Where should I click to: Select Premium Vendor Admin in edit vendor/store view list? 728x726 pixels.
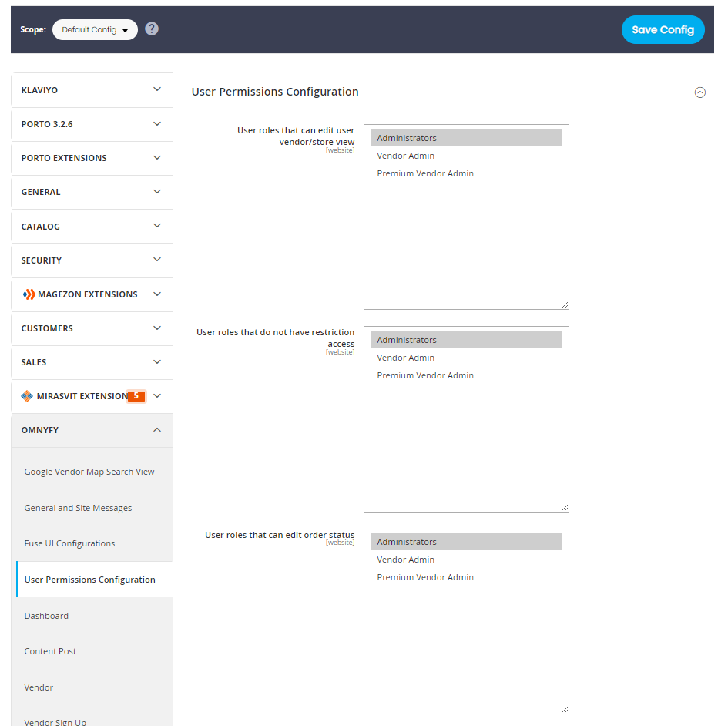466,173
